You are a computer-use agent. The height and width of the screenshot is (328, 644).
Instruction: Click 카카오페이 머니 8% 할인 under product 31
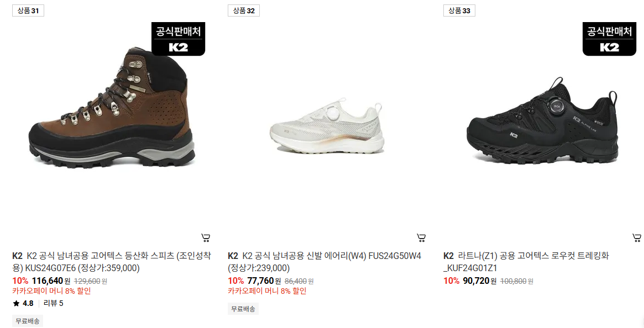coord(51,291)
